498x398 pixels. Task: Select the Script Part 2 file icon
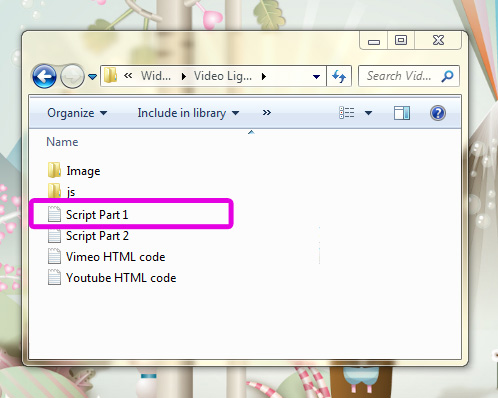(x=54, y=235)
